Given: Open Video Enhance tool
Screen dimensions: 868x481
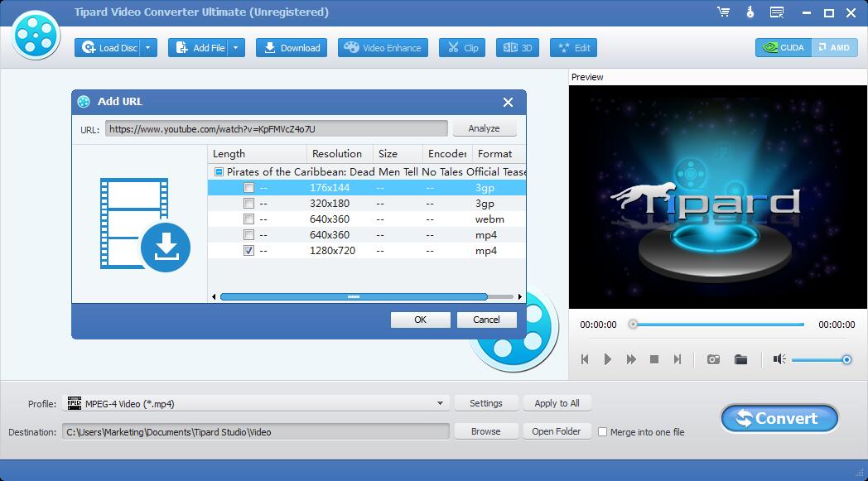Looking at the screenshot, I should pos(383,47).
